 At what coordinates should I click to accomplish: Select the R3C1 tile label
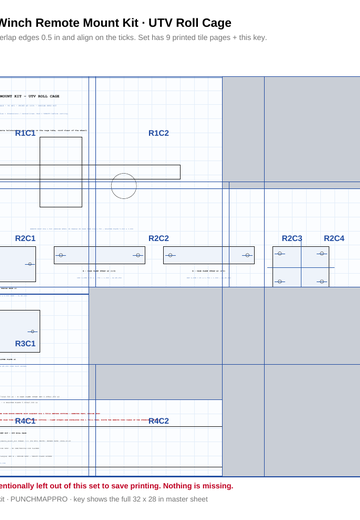pos(25,344)
